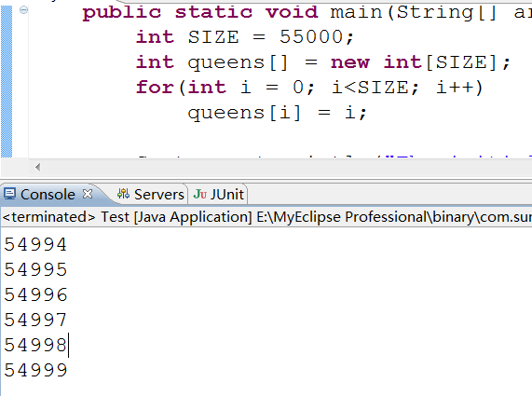Click the JUnit 'Ju' icon
Screen dimensions: 532x396
pos(199,194)
